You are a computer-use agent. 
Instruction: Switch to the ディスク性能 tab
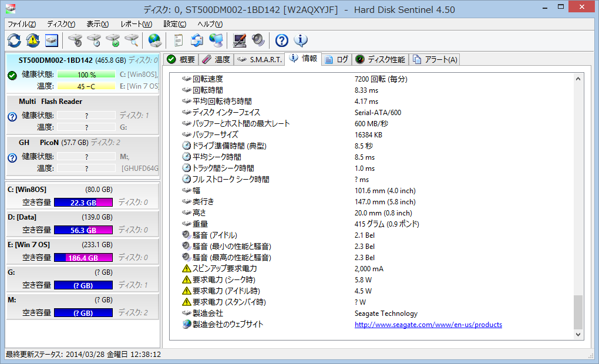coord(380,59)
